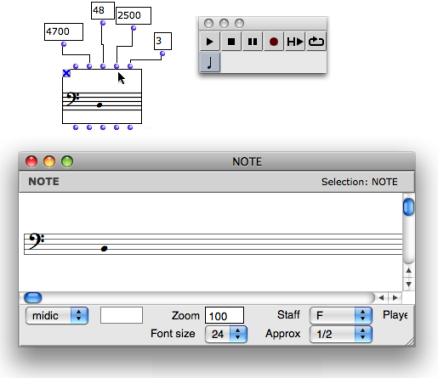Viewport: 438px width, 378px height.
Task: Open the Approx dropdown showing 1/2
Action: point(341,334)
